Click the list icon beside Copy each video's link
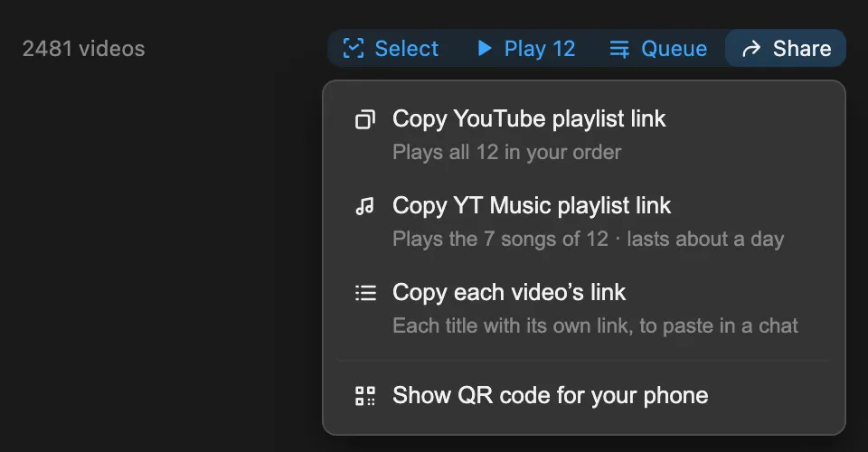Viewport: 868px width, 452px height. point(365,293)
